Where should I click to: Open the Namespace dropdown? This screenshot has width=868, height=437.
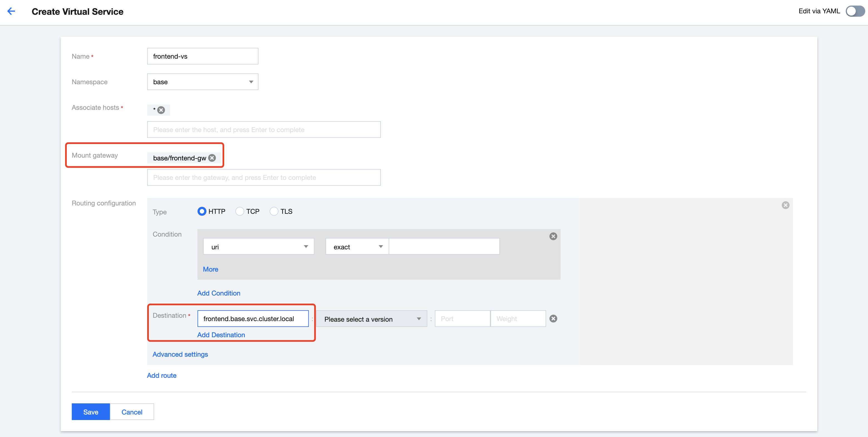click(203, 82)
